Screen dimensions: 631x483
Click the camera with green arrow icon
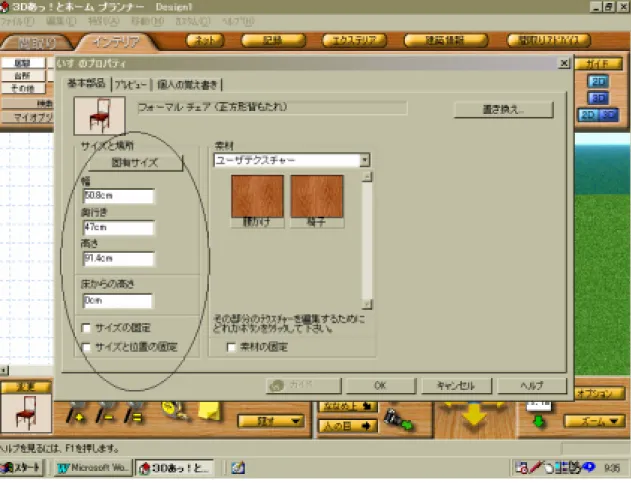(398, 420)
